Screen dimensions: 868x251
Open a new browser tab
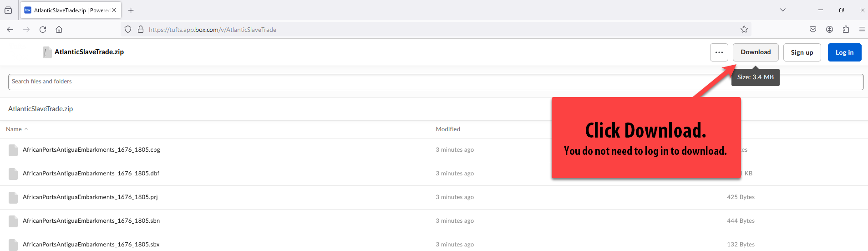[x=131, y=10]
